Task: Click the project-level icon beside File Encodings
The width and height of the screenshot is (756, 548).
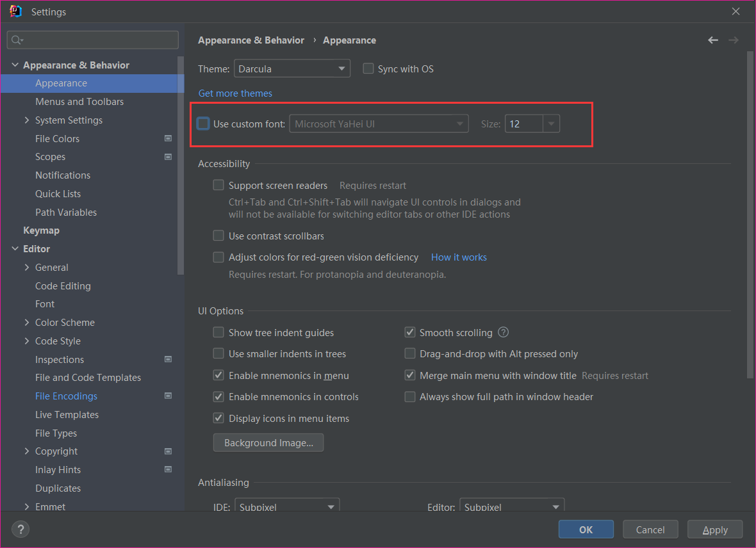Action: pos(168,396)
